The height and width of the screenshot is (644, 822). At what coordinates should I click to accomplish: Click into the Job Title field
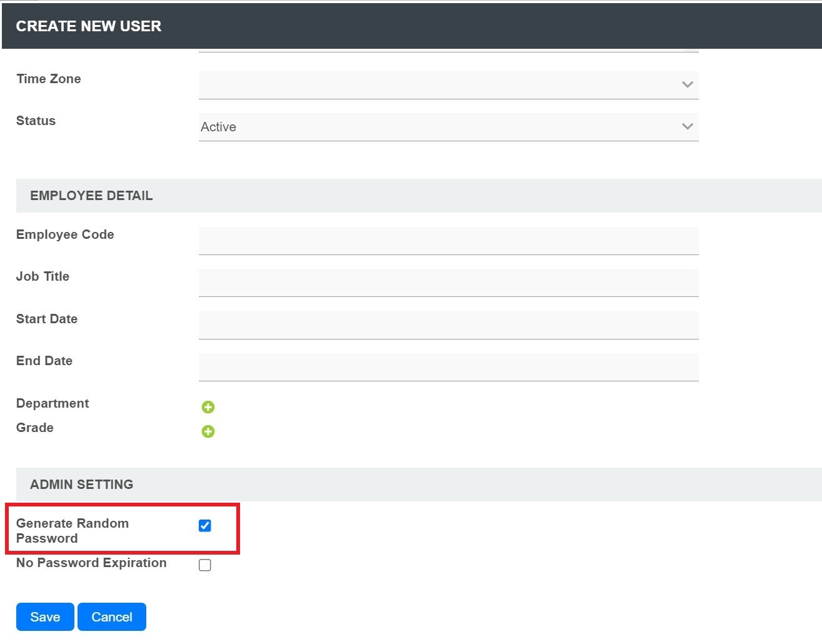(x=448, y=283)
